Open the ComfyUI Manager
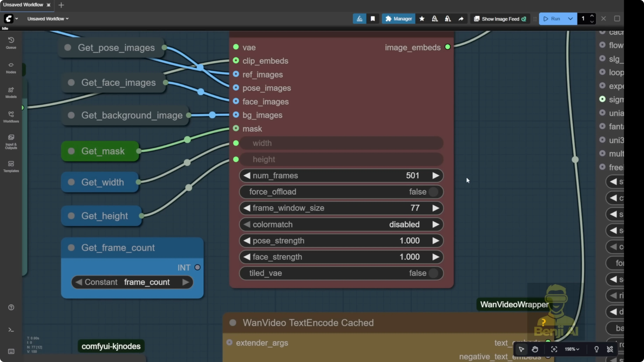 [x=398, y=19]
